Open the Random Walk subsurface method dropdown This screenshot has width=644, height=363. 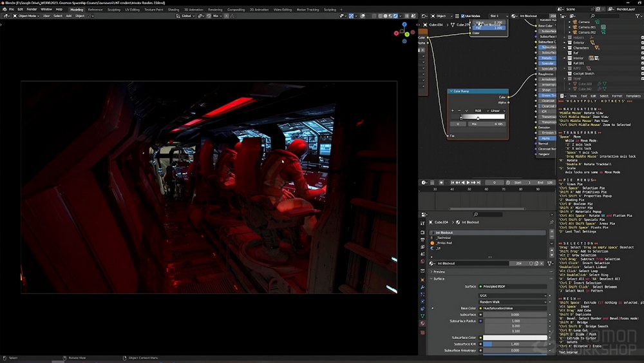[513, 302]
